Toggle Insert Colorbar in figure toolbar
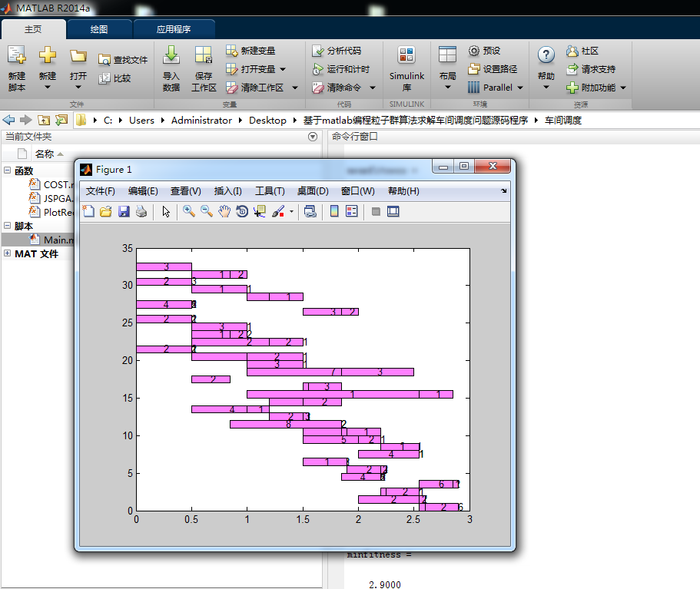This screenshot has height=589, width=700. [334, 211]
